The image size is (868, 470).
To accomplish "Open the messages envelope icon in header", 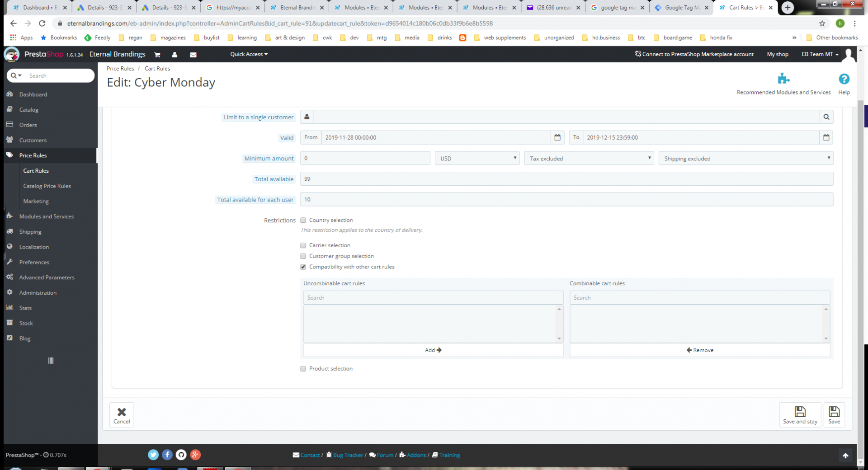I will click(193, 55).
